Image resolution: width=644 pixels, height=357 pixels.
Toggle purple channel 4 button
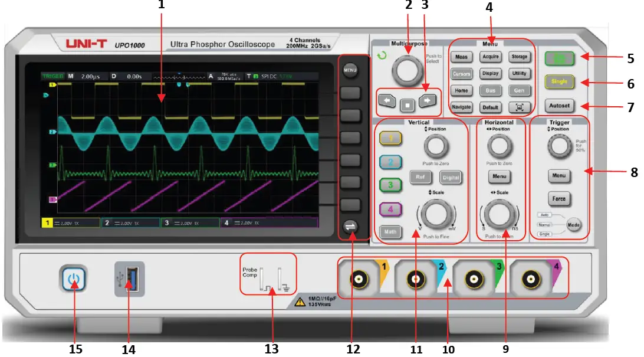390,209
